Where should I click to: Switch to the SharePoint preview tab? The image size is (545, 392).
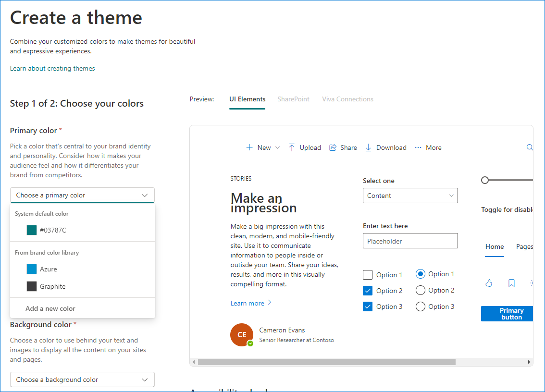[293, 99]
